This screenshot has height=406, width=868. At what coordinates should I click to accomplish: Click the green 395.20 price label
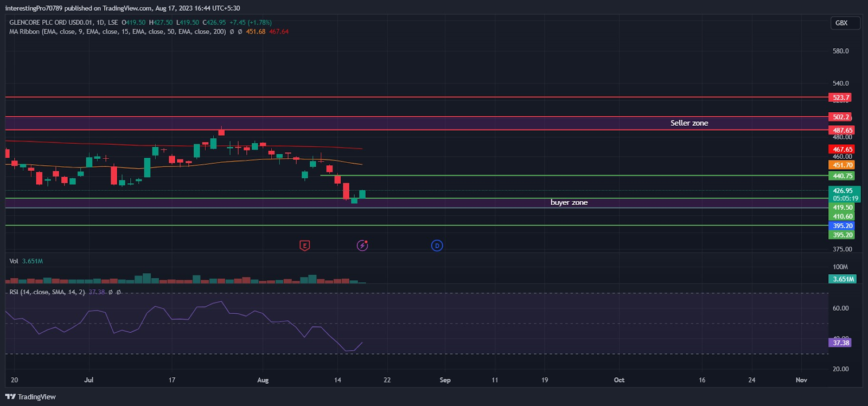click(x=842, y=235)
